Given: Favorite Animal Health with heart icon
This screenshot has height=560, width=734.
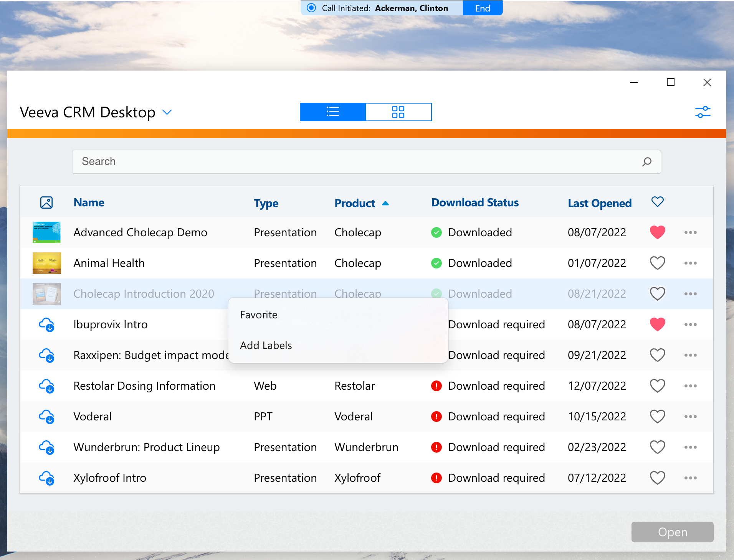Looking at the screenshot, I should [x=657, y=263].
